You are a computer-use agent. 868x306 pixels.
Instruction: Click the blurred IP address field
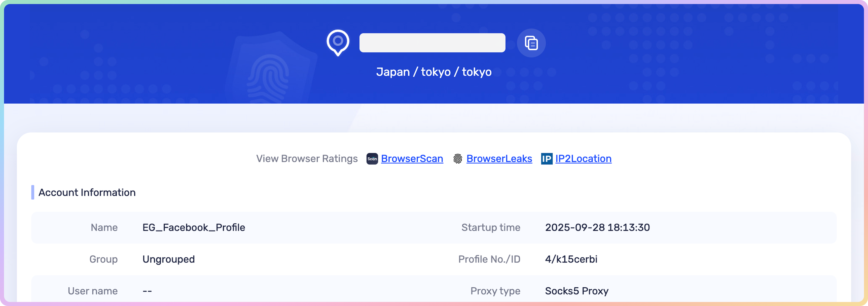pyautogui.click(x=432, y=43)
